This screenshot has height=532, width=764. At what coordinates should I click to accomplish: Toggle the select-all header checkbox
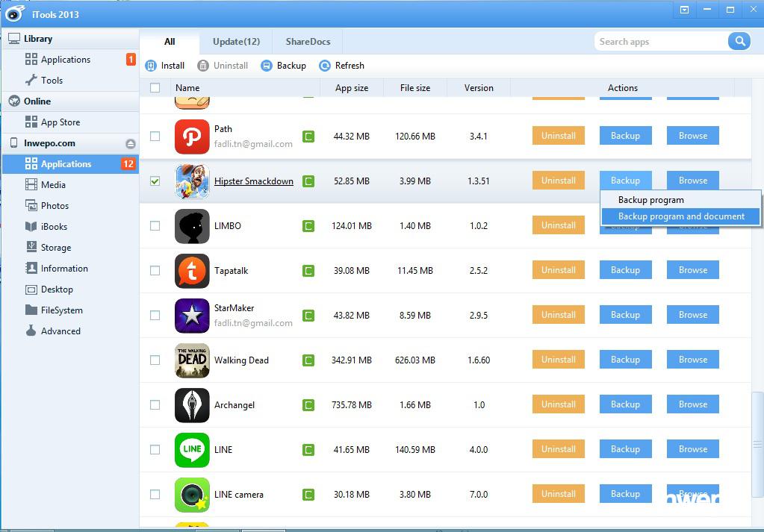[155, 87]
